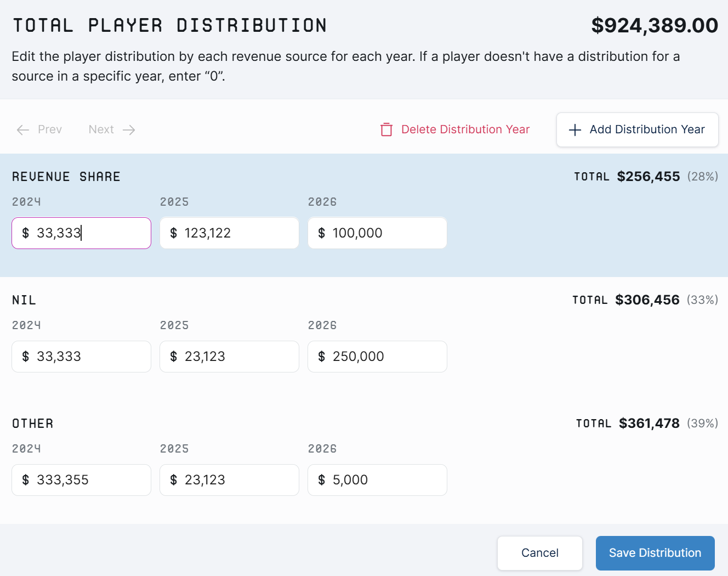The width and height of the screenshot is (728, 576).
Task: Select the Revenue Share 2026 field 100,000
Action: [377, 233]
